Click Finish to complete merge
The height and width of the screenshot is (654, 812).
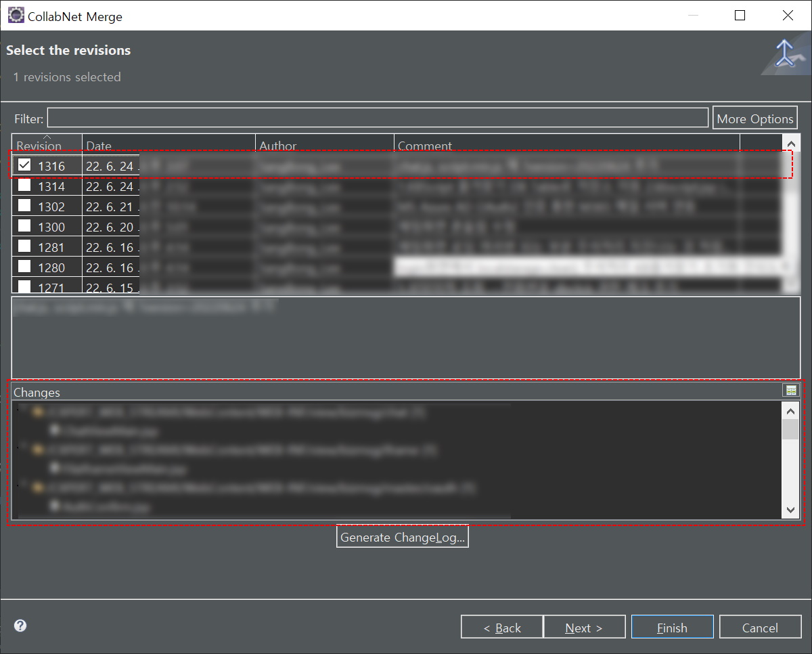pyautogui.click(x=672, y=628)
